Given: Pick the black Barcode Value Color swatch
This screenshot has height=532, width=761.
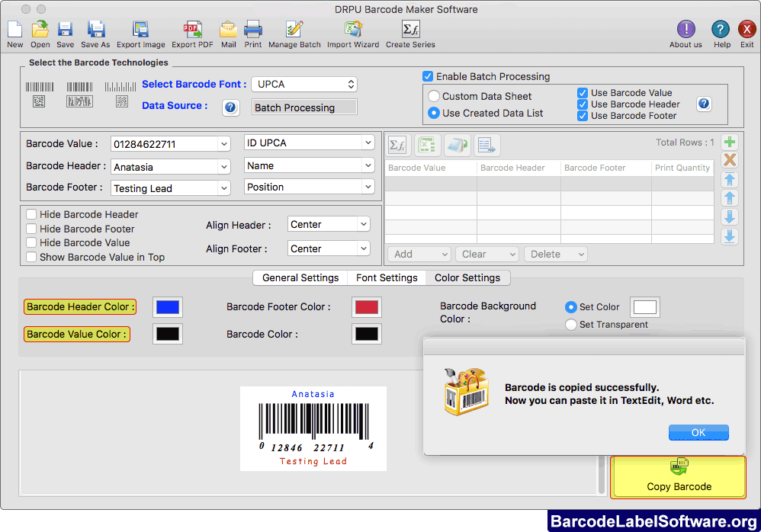Looking at the screenshot, I should click(168, 334).
